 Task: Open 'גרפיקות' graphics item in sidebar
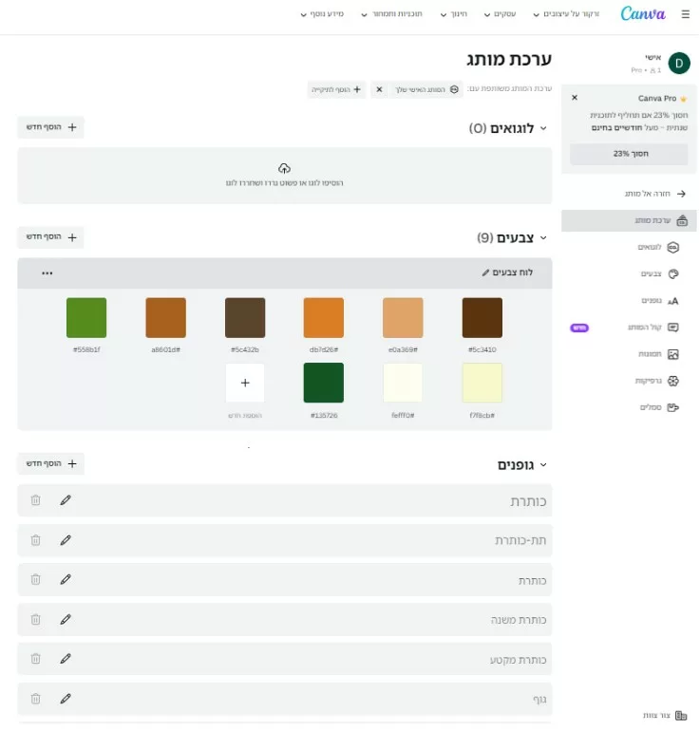tap(656, 381)
